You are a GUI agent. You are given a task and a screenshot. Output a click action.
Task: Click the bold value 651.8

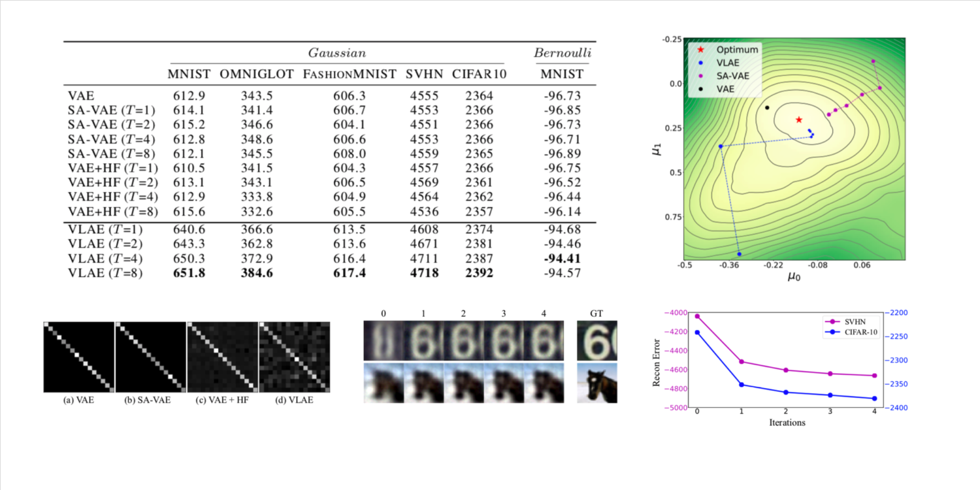[x=189, y=273]
